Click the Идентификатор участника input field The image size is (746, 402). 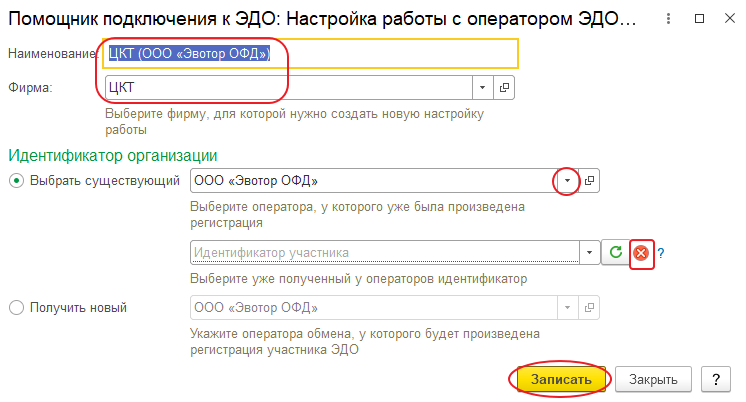pyautogui.click(x=384, y=253)
